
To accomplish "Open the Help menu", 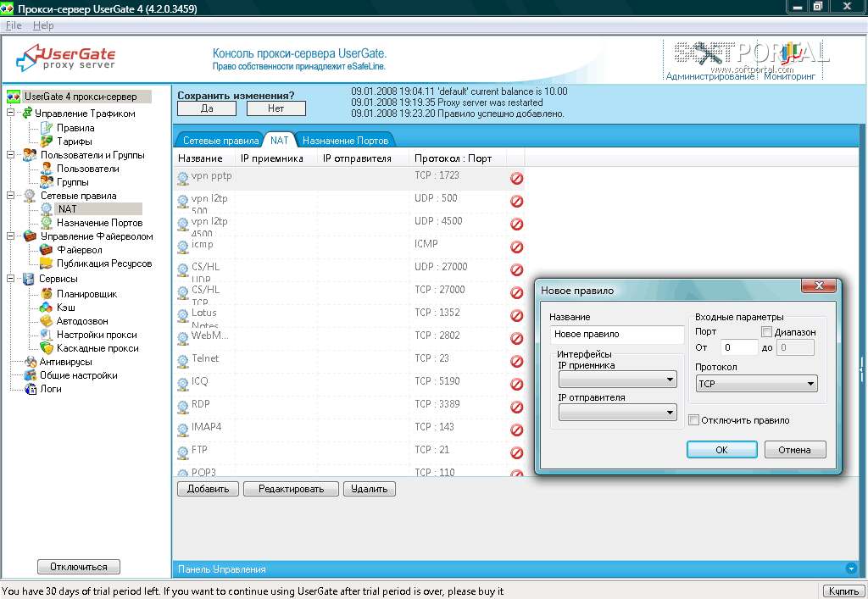I will coord(43,25).
